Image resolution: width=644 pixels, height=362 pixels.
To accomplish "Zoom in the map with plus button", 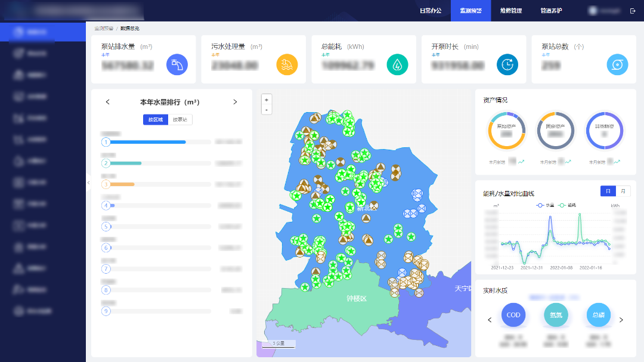I will 267,100.
